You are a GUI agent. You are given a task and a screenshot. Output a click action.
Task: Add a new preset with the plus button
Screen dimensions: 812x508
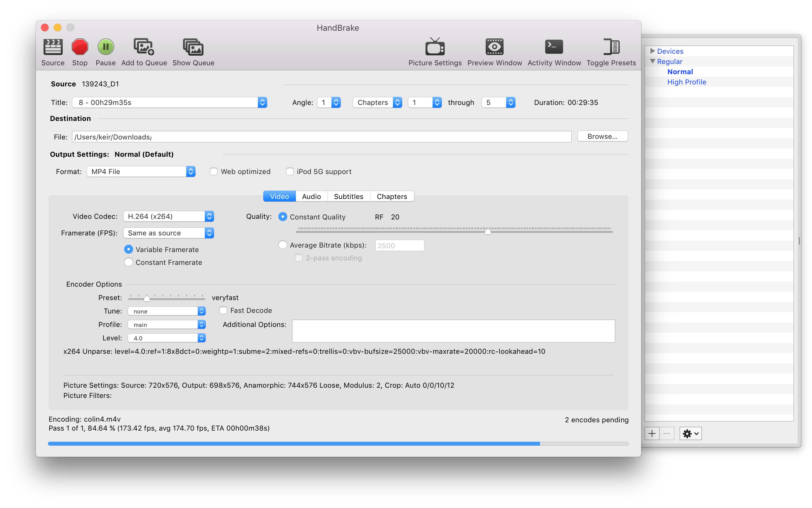pos(652,433)
